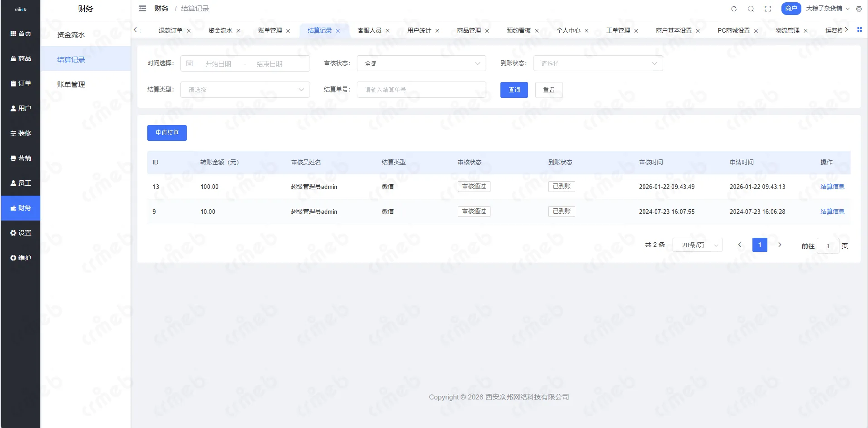Switch to the 账单管理 tab

click(x=270, y=30)
